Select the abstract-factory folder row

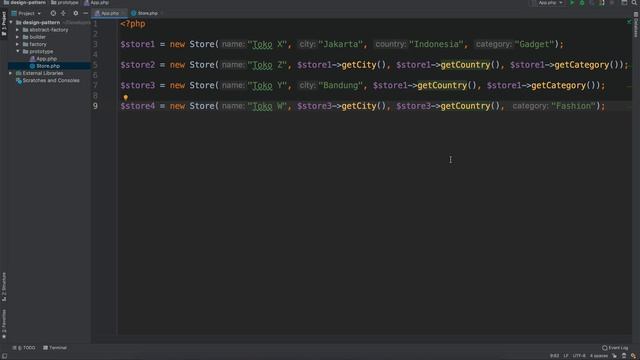(x=49, y=30)
